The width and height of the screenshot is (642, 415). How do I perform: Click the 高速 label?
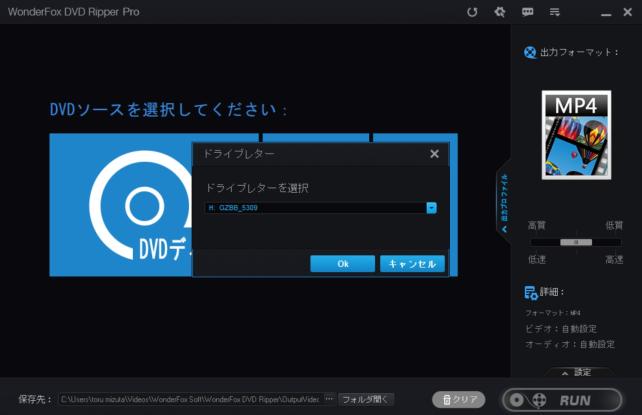pos(614,259)
